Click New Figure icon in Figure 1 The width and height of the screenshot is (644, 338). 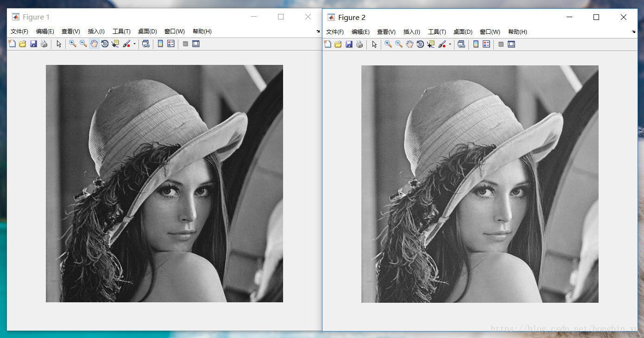click(x=13, y=44)
